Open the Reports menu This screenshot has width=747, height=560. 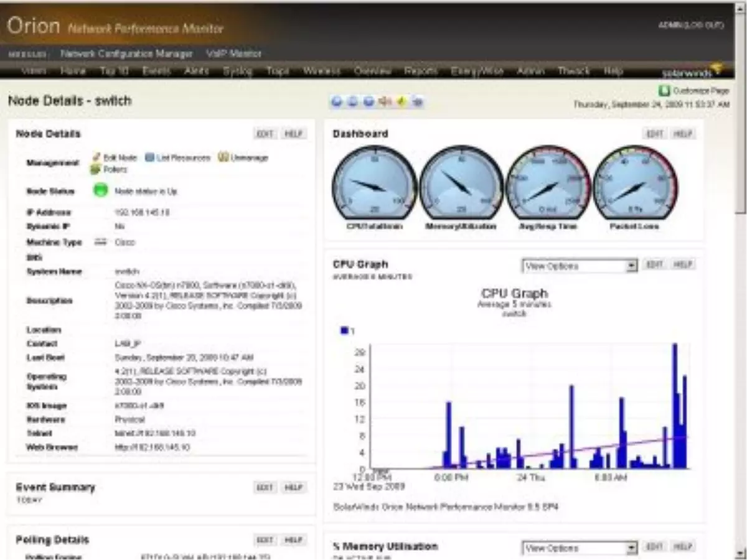[x=421, y=71]
